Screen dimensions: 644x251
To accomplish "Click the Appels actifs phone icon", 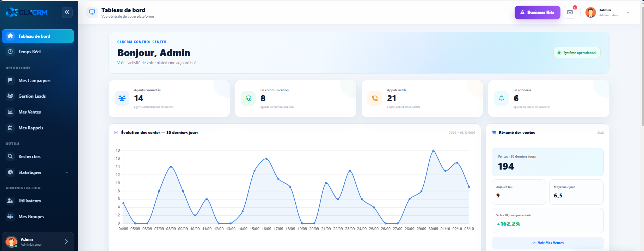I will click(x=375, y=98).
